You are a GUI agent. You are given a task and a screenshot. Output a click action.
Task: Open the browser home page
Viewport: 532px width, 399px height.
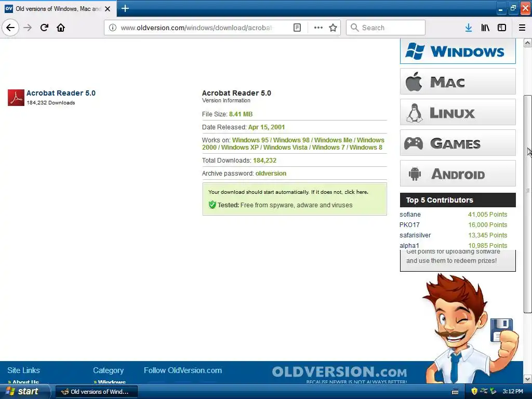[x=61, y=28]
